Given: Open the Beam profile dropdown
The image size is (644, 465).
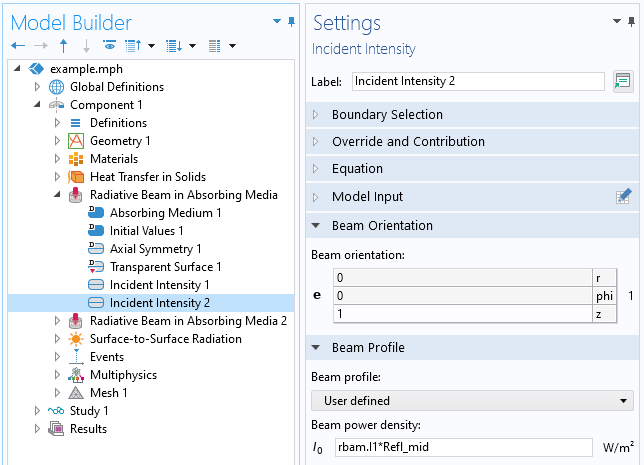Looking at the screenshot, I should pos(472,401).
